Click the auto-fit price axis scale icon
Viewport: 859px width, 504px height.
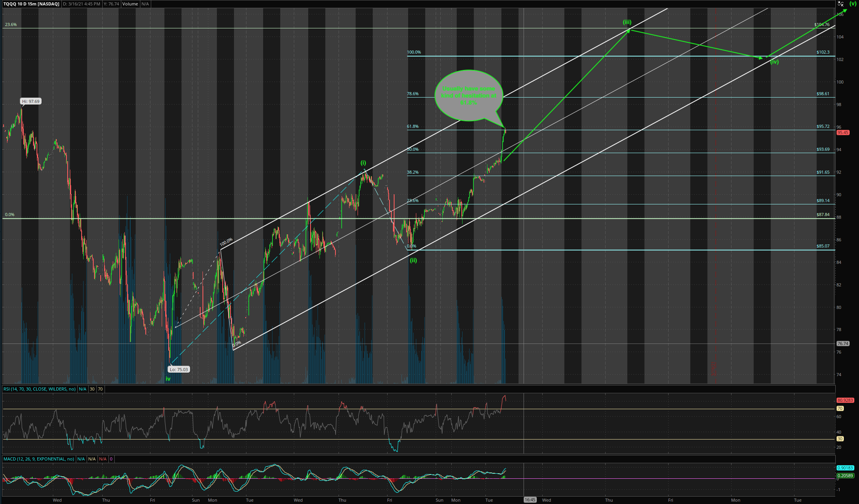click(840, 3)
